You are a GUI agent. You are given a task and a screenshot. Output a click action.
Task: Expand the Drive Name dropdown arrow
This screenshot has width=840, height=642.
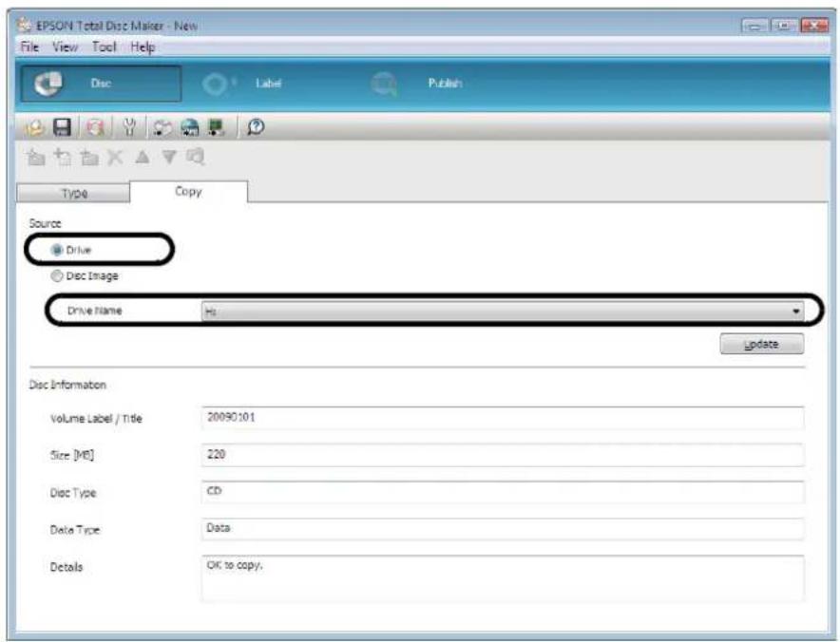(x=796, y=312)
